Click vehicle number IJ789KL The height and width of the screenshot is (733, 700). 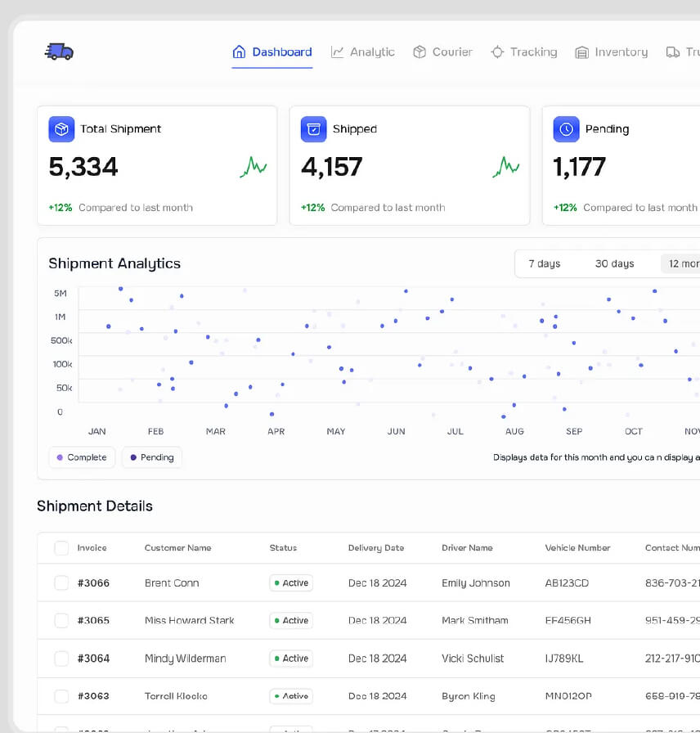[564, 659]
